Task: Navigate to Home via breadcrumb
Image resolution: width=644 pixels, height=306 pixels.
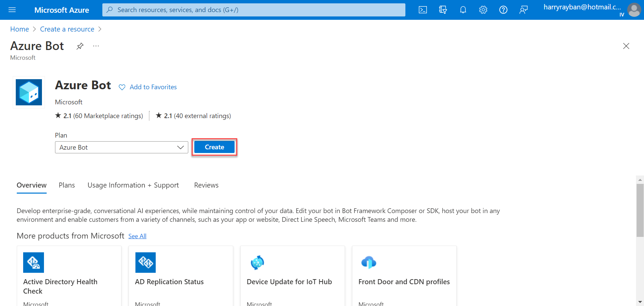Action: pos(19,29)
